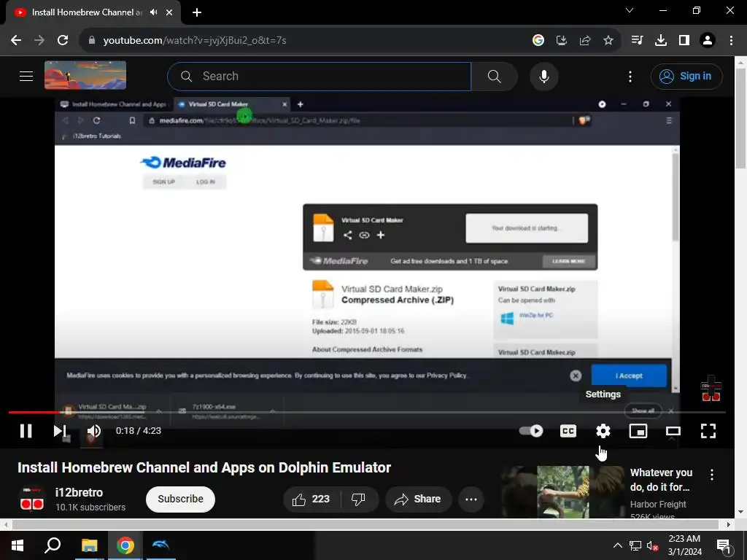Close the YouTube tab

coord(169,12)
